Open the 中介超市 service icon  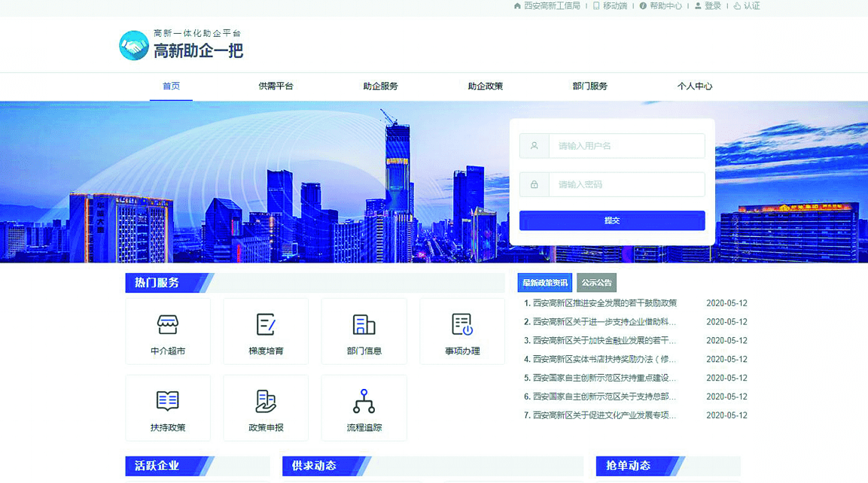[x=167, y=331]
